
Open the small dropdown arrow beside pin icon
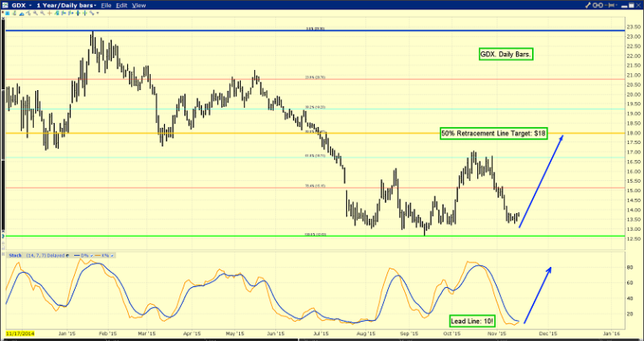[x=616, y=5]
